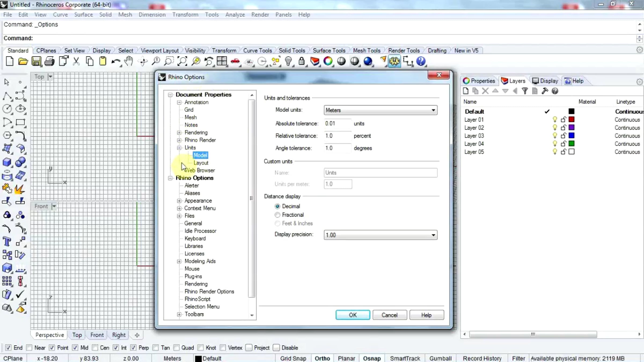Click the Text tool icon in sidebar
The image size is (644, 362).
[x=7, y=241]
